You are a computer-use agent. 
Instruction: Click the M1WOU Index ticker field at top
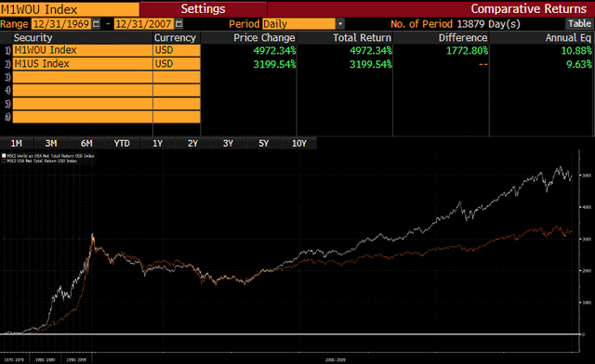click(x=70, y=9)
